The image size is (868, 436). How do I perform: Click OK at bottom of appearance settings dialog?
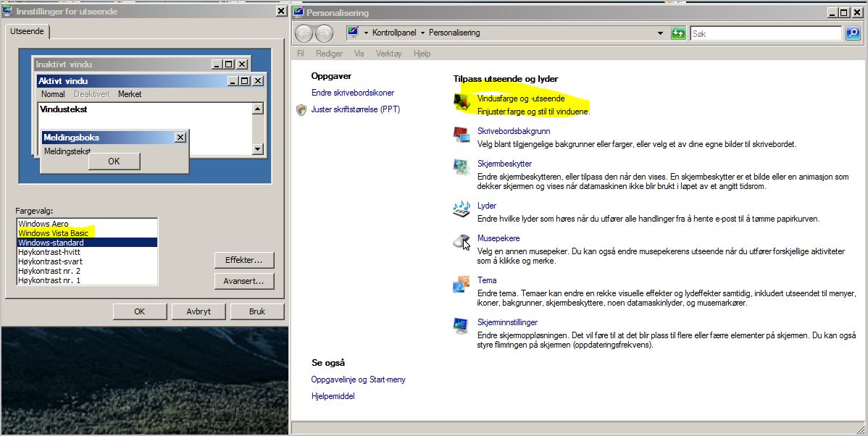tap(140, 311)
